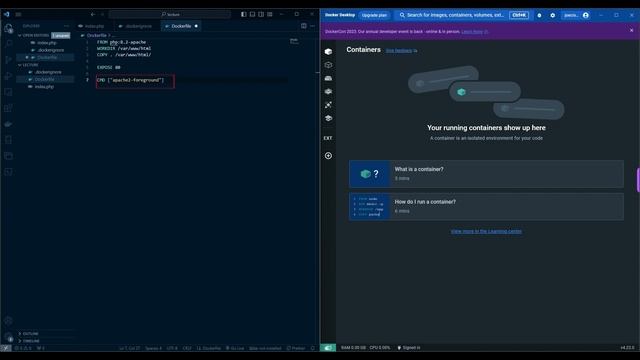Click the EXPOSE 80 line in editor
This screenshot has height=360, width=640.
pos(109,67)
